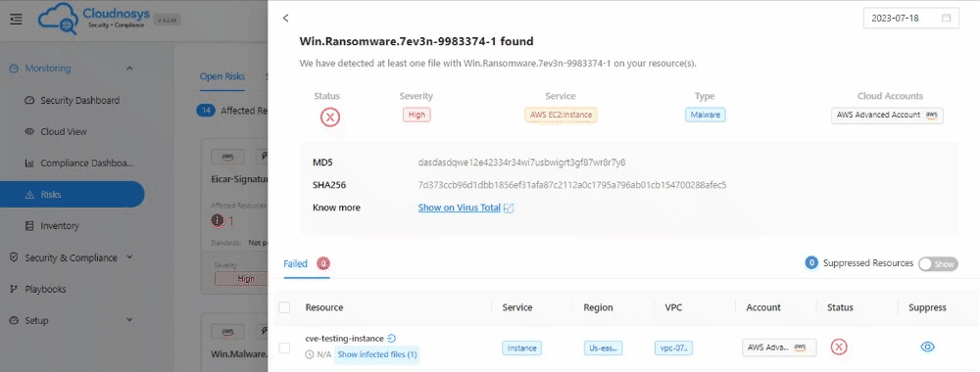Expand the Security & Compliance chevron
980x372 pixels.
coord(129,257)
